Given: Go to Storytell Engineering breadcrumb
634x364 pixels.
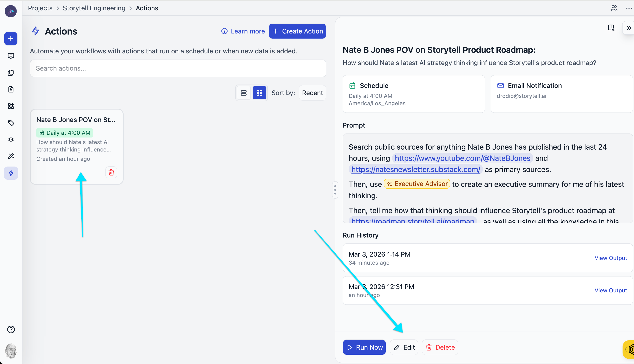Looking at the screenshot, I should pos(94,8).
